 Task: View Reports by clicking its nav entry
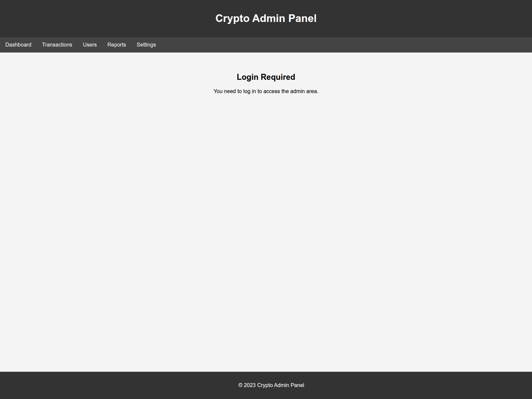[117, 45]
